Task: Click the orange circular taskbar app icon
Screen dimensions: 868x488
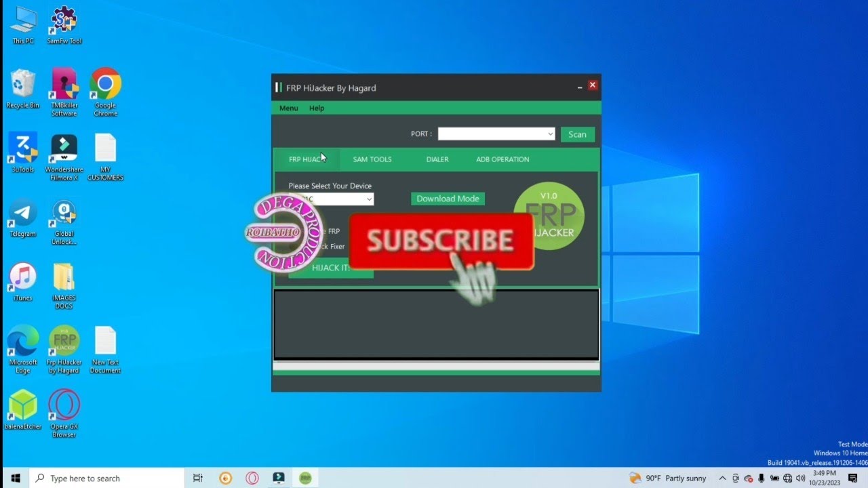Action: tap(225, 478)
